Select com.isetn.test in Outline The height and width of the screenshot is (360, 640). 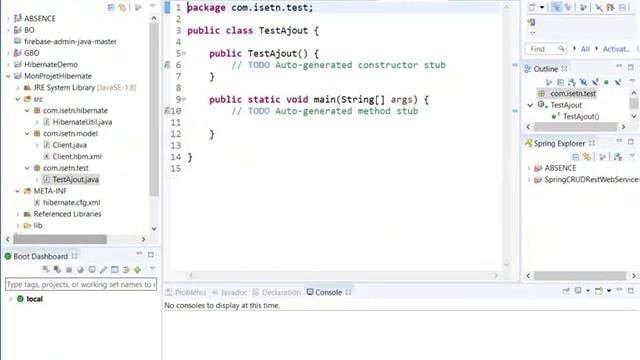(x=573, y=93)
